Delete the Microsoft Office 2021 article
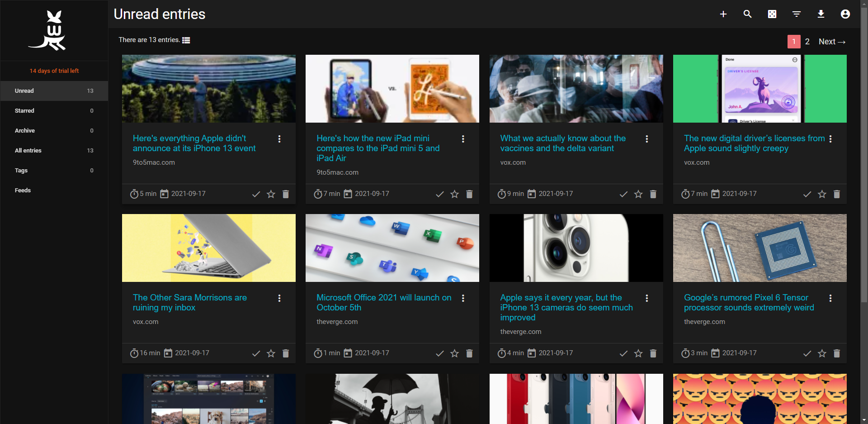 [469, 353]
